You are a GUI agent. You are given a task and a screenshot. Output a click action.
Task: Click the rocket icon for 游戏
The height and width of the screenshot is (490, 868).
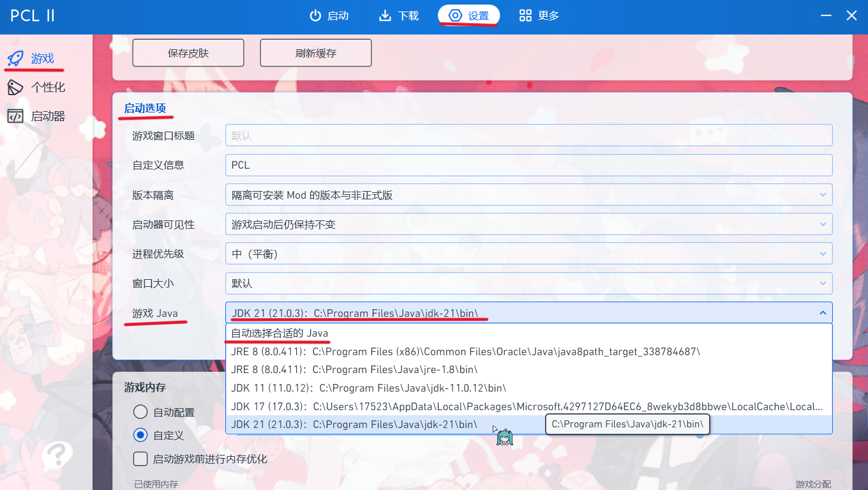click(x=15, y=59)
